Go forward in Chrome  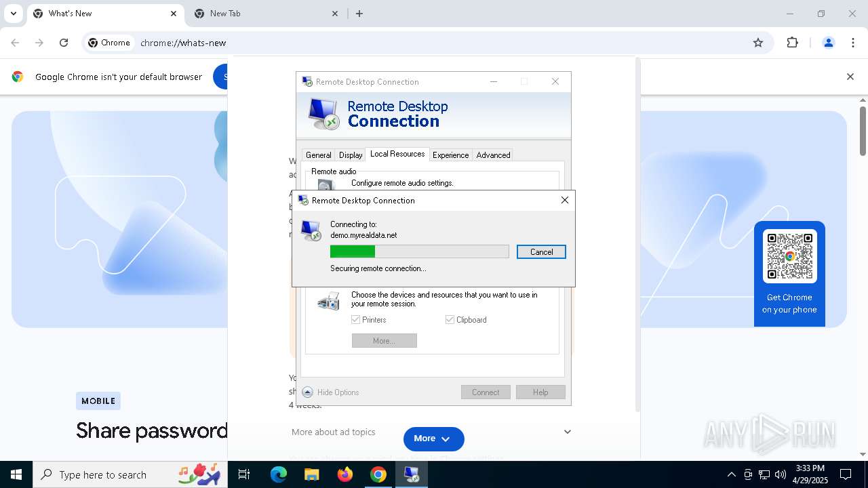click(x=39, y=43)
